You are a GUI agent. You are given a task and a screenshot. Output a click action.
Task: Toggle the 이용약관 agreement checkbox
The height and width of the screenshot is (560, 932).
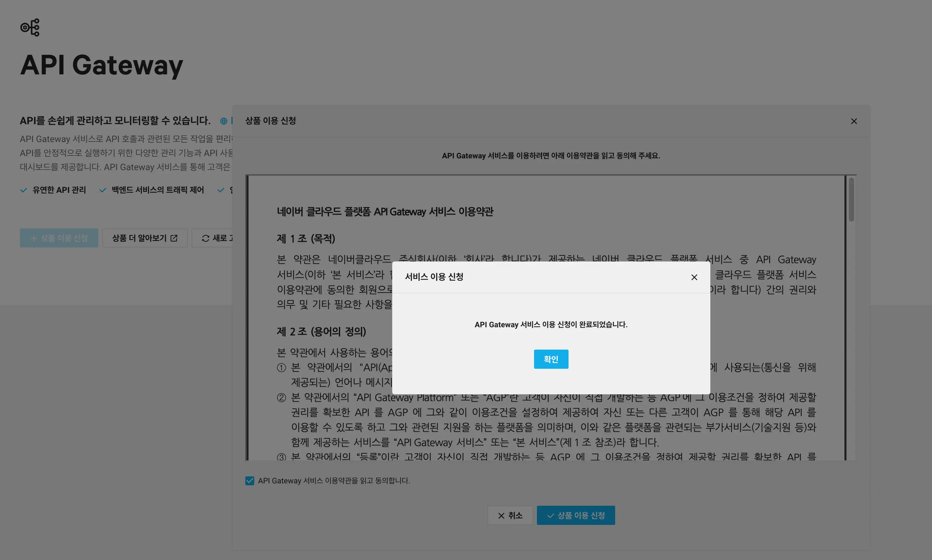(x=249, y=481)
